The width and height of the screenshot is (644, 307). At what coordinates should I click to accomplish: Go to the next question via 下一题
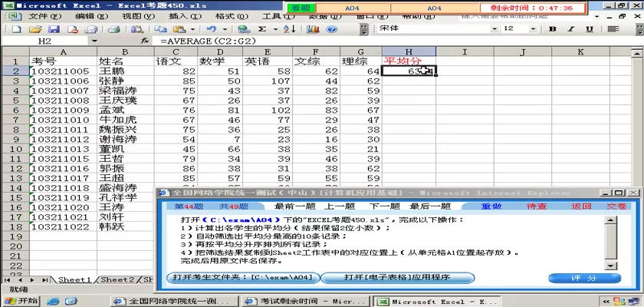pos(384,206)
